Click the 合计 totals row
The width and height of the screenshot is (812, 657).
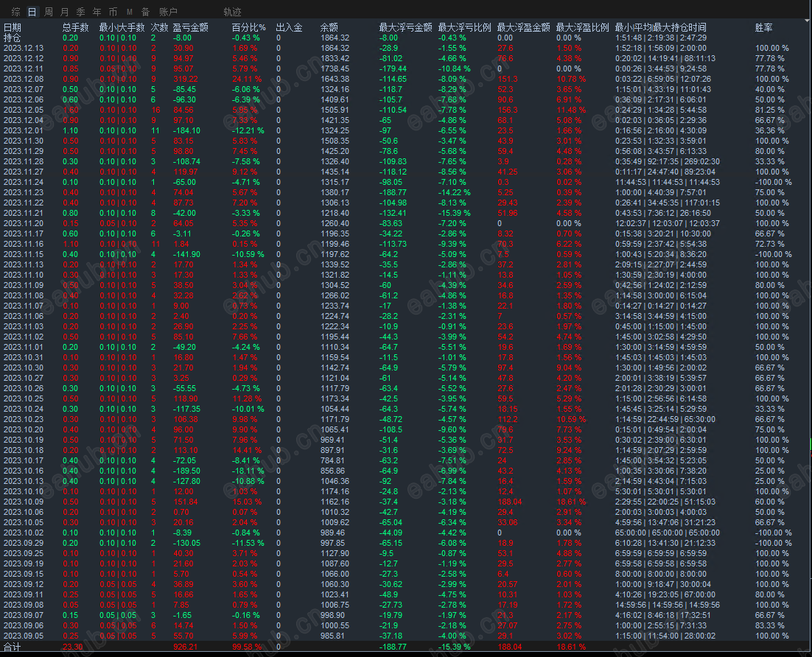coord(404,647)
